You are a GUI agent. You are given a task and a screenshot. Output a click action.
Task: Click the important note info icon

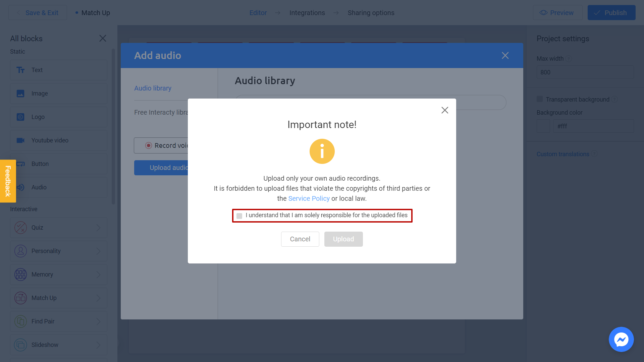[322, 151]
